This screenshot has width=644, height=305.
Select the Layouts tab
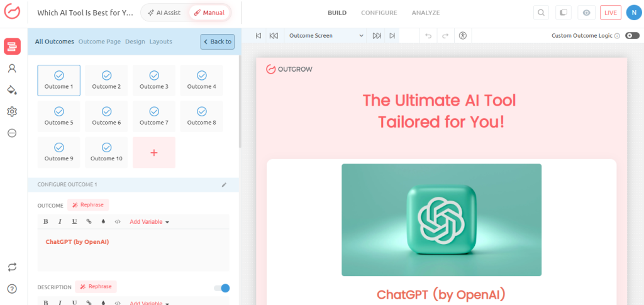coord(160,42)
